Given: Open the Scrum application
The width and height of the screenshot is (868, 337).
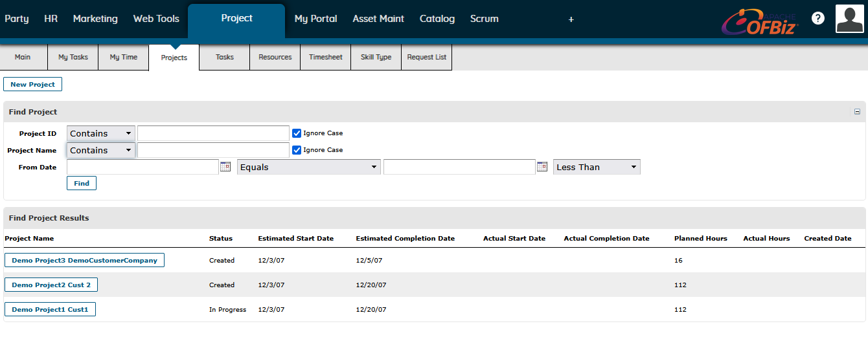Looking at the screenshot, I should pos(485,19).
